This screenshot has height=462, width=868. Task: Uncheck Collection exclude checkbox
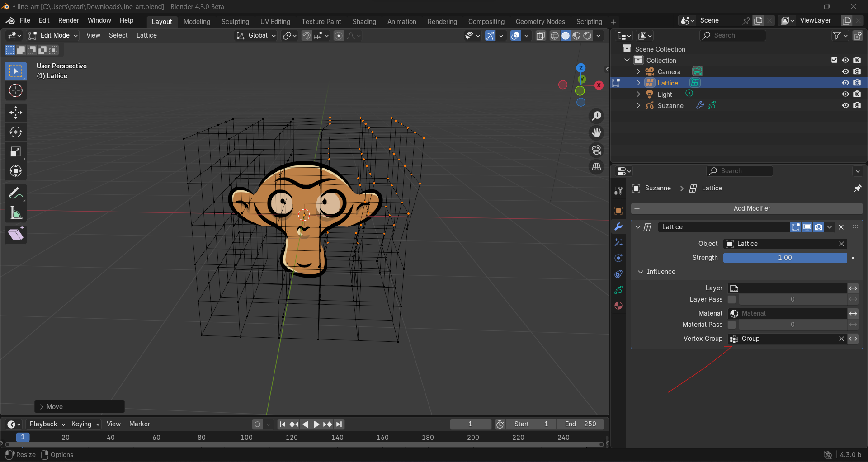(x=835, y=60)
